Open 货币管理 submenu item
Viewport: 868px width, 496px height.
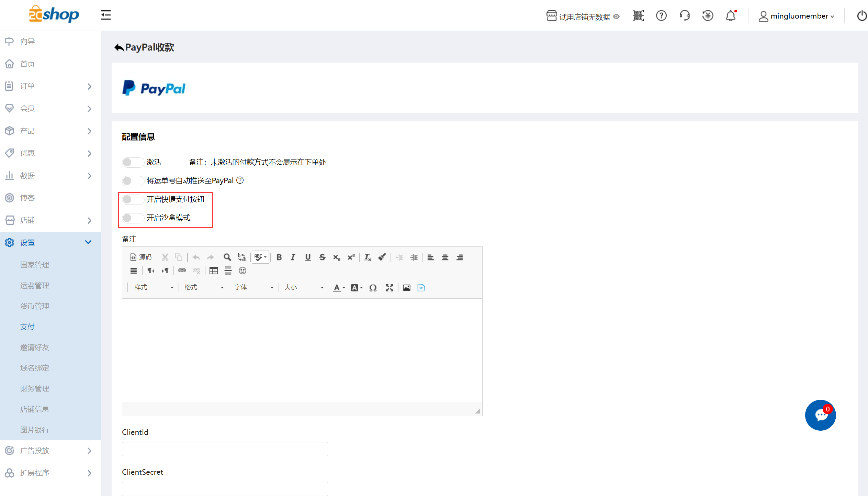(x=35, y=306)
